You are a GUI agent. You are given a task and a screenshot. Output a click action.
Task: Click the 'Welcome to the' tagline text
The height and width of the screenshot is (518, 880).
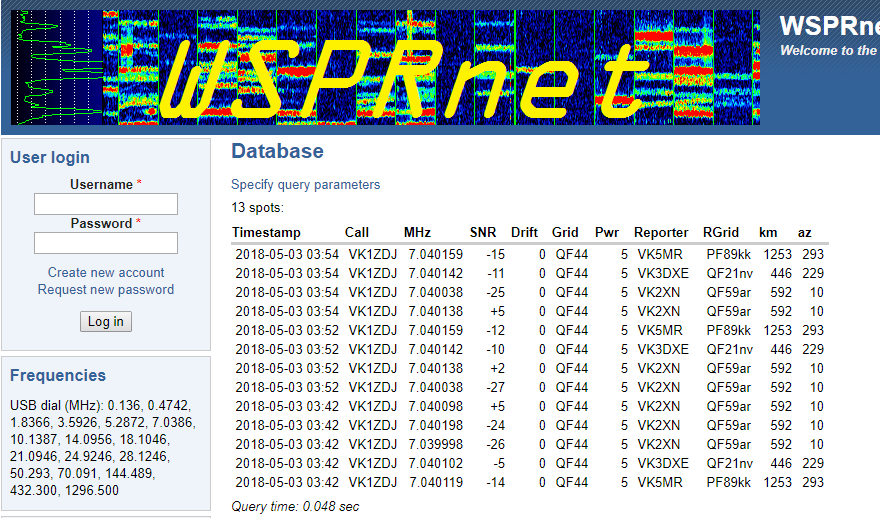click(829, 51)
